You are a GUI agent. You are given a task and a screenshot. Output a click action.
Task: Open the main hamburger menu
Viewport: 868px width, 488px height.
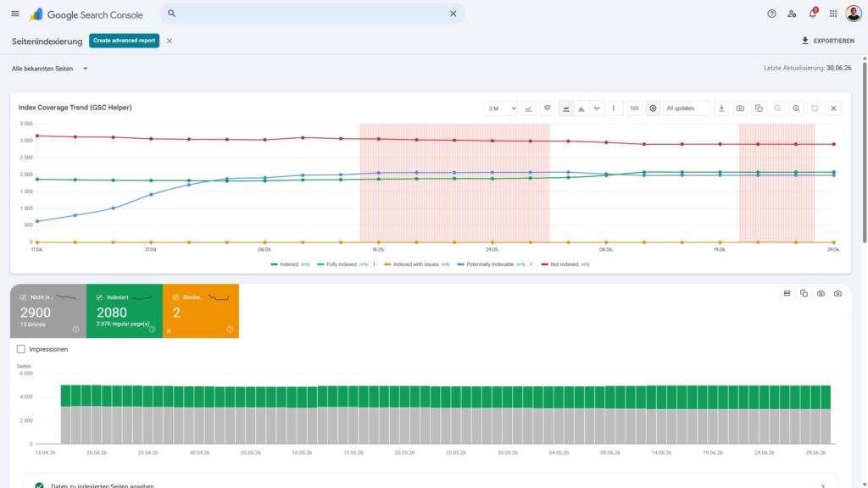pos(15,14)
